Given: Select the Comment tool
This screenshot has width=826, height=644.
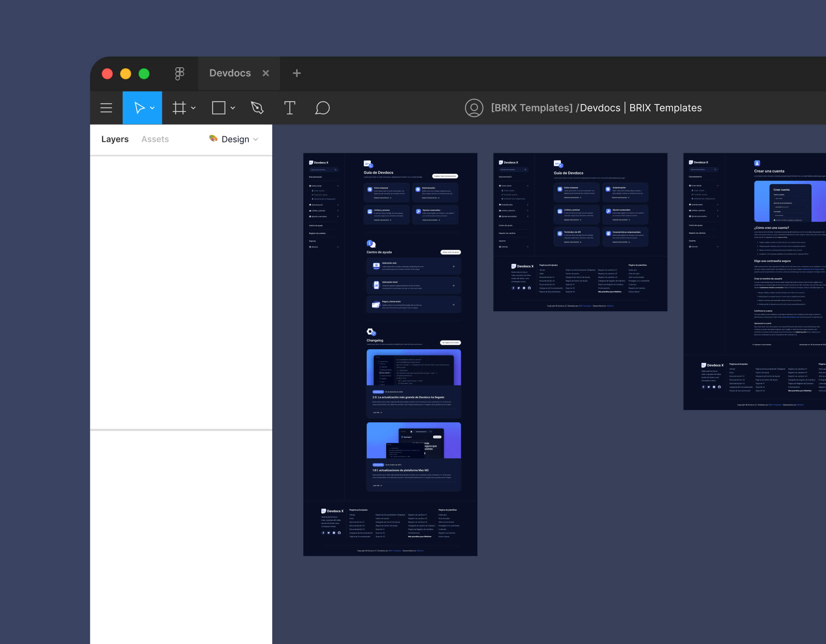Looking at the screenshot, I should coord(322,108).
